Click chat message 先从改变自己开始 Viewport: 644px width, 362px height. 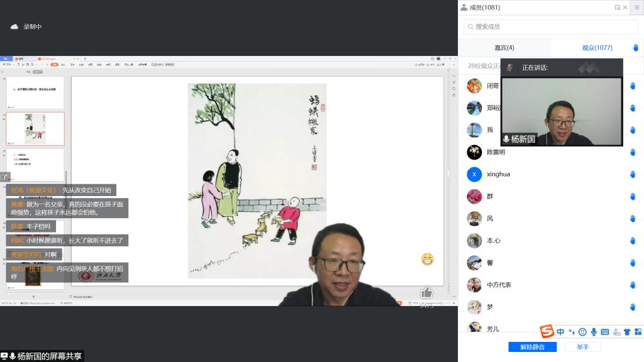[61, 190]
